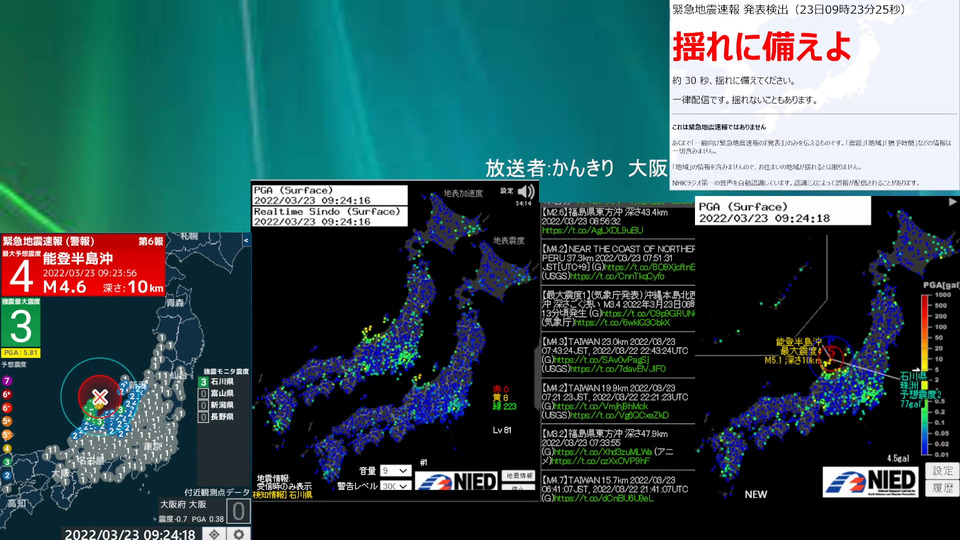This screenshot has width=960, height=540.
Task: Open link t.co/VmjhBhMck for Taiwan M4.2
Action: coord(601,406)
